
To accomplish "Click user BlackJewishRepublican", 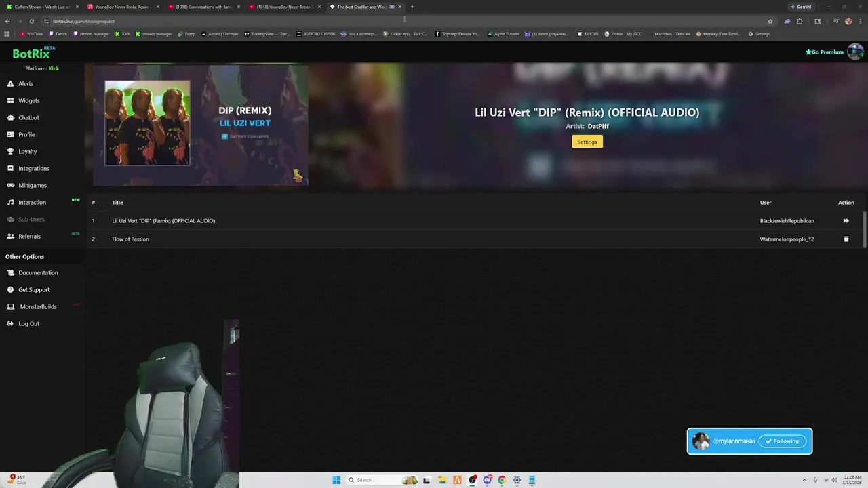I will pos(787,220).
